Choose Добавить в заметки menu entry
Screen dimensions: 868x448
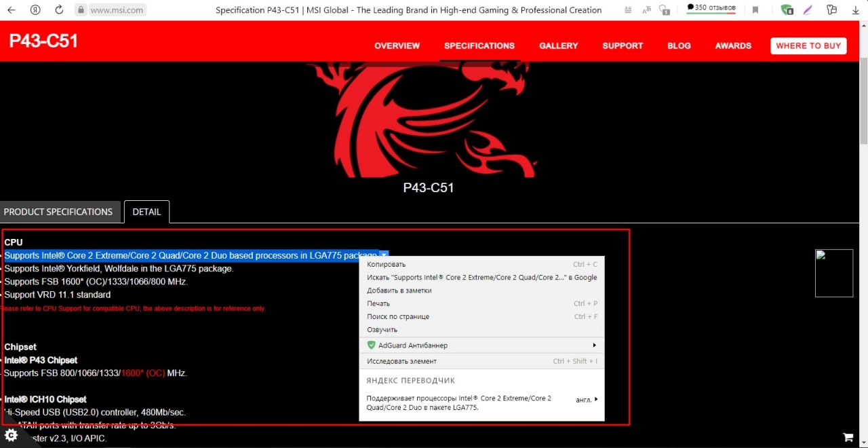tap(481, 291)
